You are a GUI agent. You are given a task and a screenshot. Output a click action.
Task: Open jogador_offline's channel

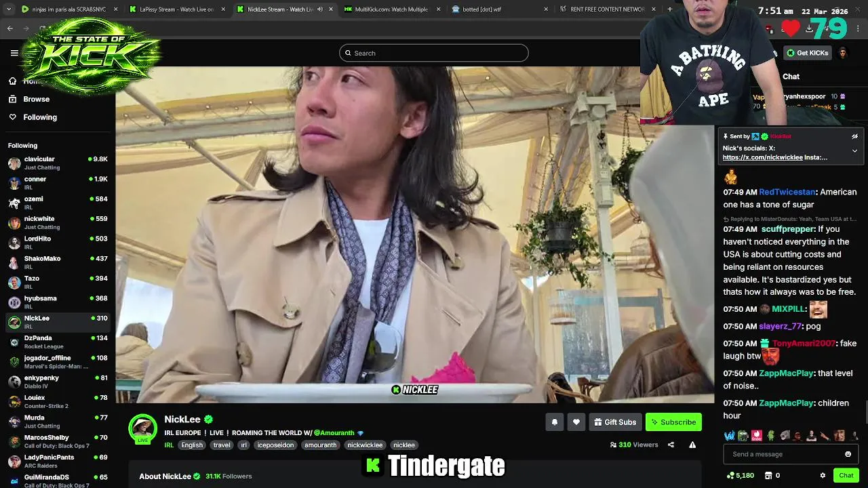[x=58, y=362]
